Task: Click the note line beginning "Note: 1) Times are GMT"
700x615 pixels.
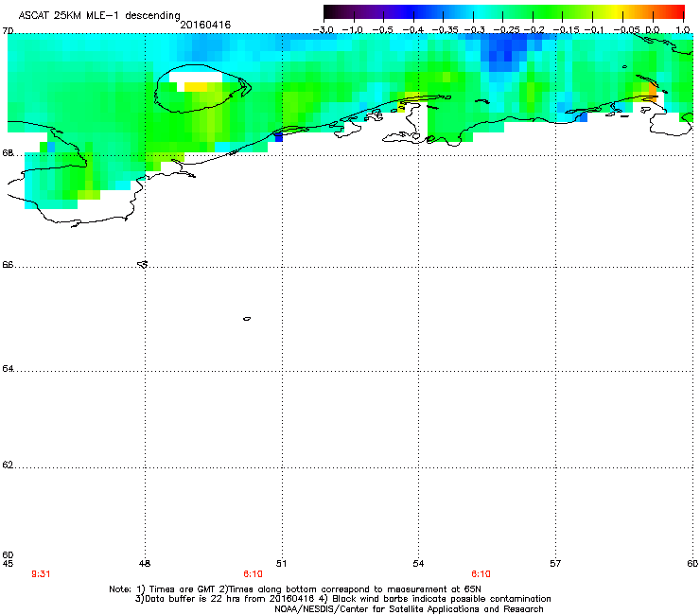Action: (295, 589)
